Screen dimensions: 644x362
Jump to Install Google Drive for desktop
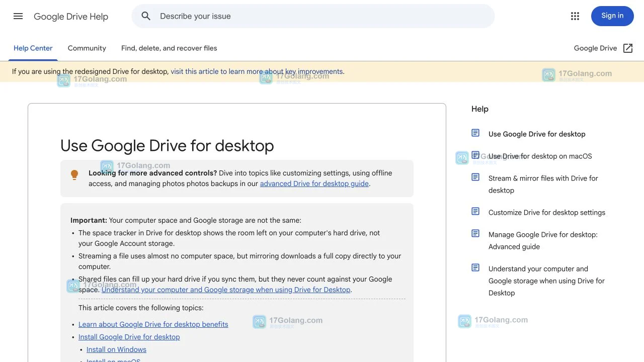coord(129,337)
